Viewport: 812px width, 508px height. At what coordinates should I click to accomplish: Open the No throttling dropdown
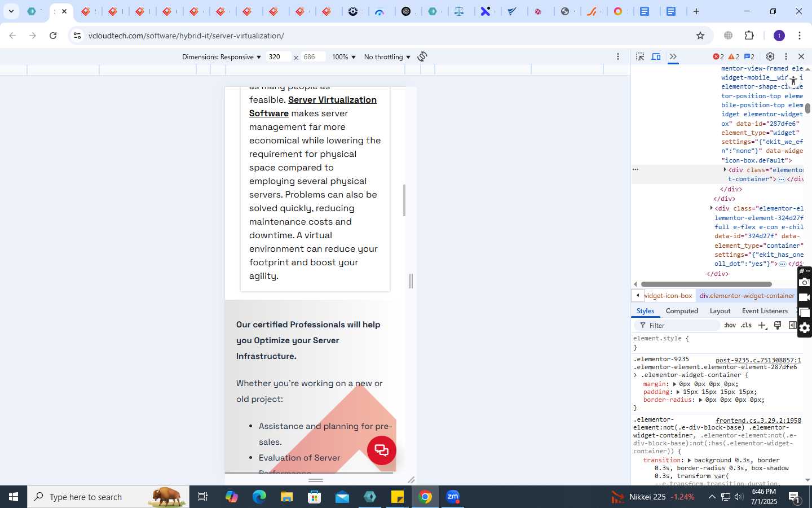click(387, 57)
